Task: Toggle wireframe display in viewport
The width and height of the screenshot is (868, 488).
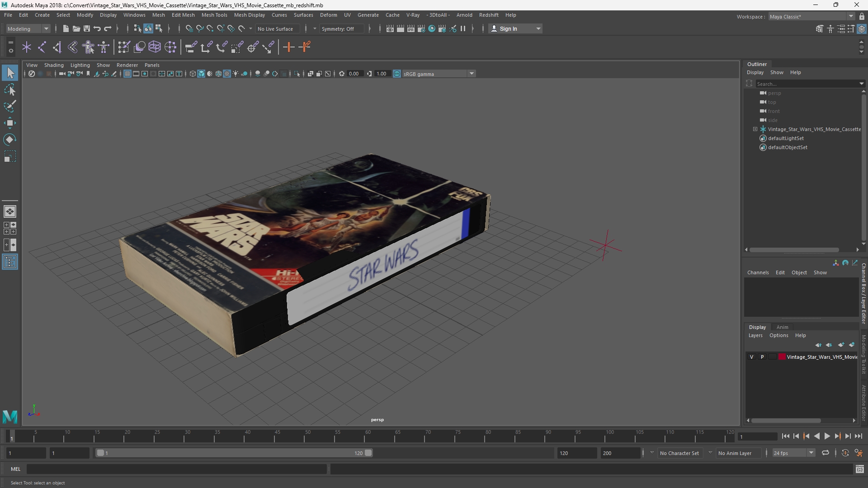Action: click(x=193, y=74)
